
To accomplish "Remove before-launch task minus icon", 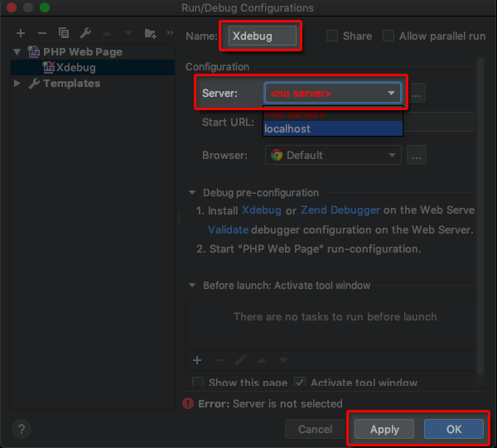I will 219,360.
